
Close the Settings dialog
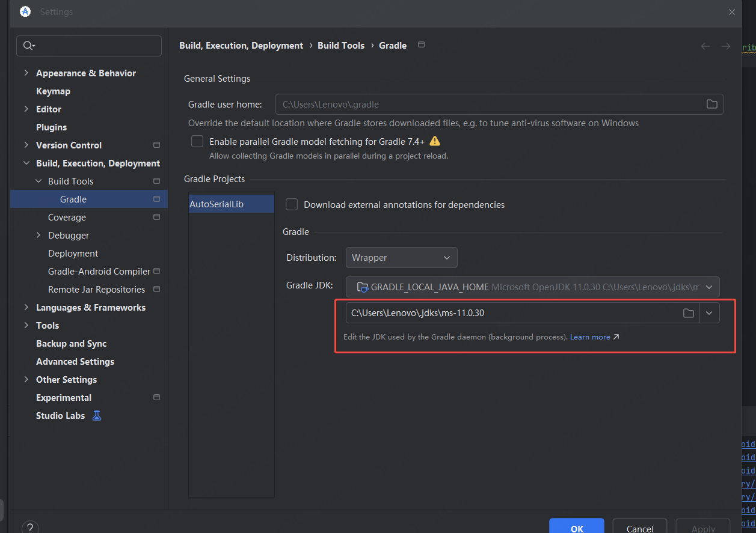[731, 12]
